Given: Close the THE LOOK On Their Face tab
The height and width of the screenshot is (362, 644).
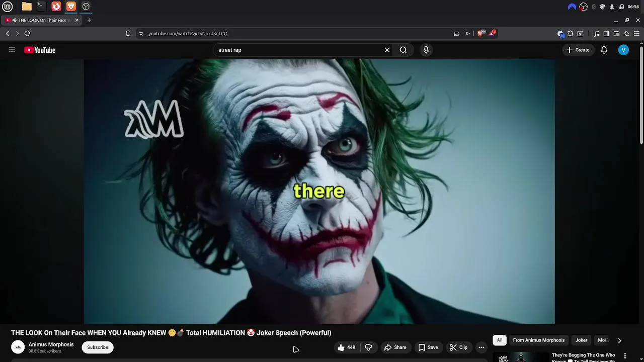Looking at the screenshot, I should pos(76,20).
